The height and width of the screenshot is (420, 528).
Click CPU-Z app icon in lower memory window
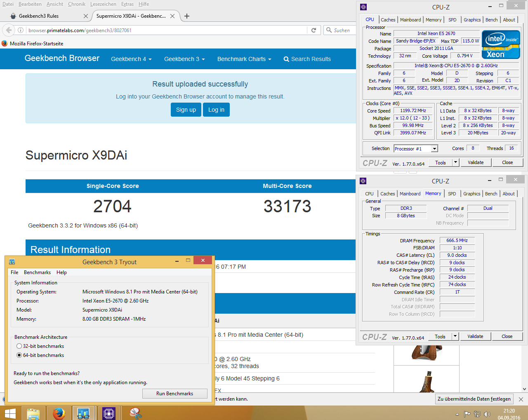tap(363, 181)
